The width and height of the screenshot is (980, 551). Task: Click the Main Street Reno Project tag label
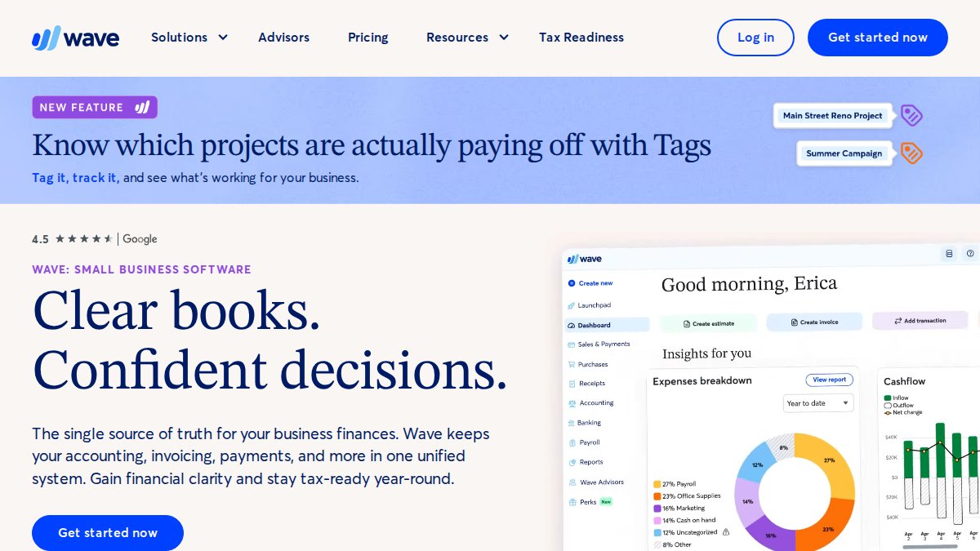(833, 116)
